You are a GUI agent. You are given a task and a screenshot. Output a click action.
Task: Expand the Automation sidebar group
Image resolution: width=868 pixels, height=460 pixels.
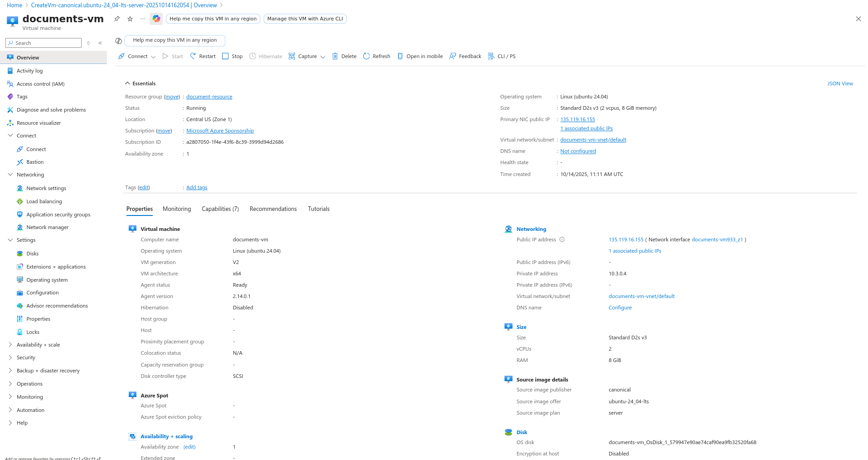click(10, 410)
